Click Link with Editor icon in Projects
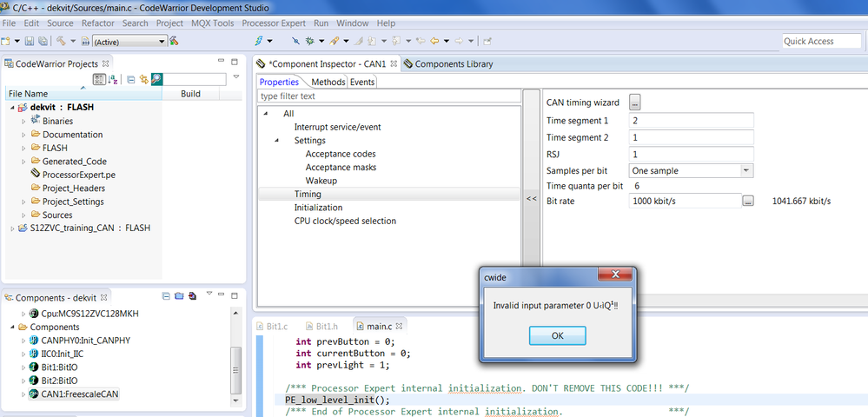The image size is (868, 417). 144,80
